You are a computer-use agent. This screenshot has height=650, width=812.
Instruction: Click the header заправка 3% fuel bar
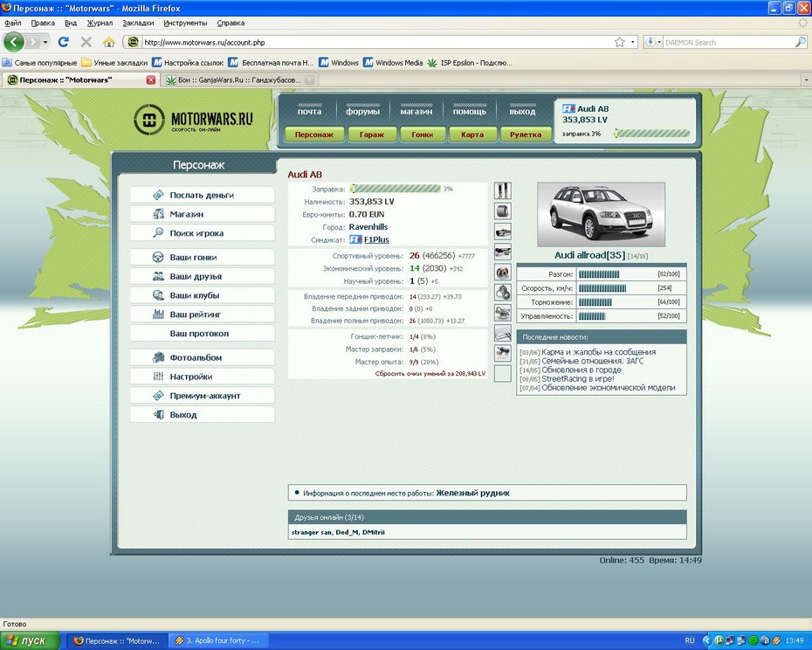point(652,134)
